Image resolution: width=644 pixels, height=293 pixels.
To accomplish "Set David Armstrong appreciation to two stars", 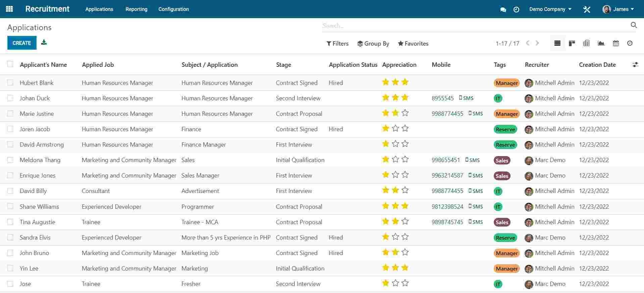I will coord(395,144).
